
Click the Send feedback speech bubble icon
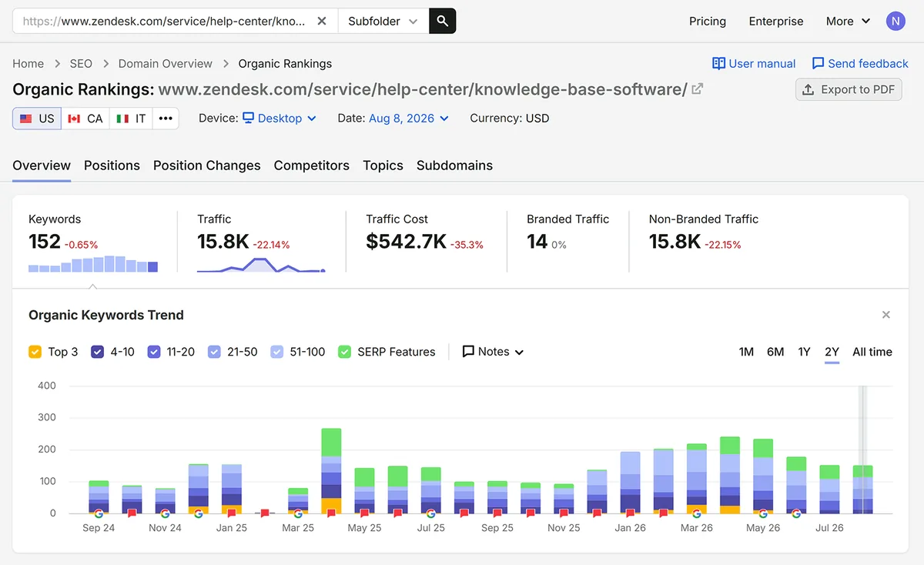point(819,63)
